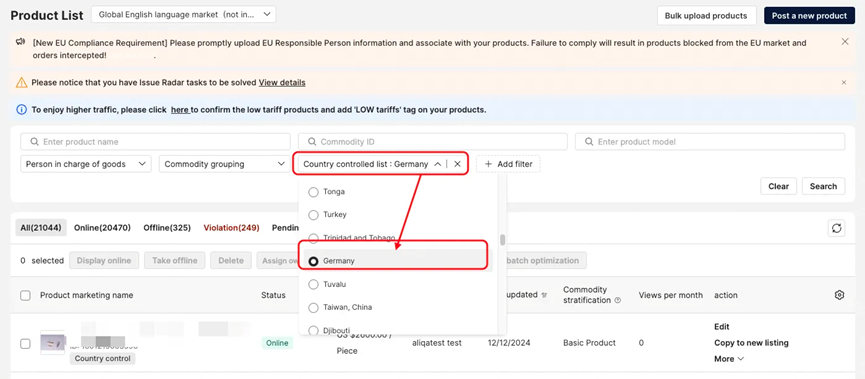865x379 pixels.
Task: Open table column settings gear
Action: pyautogui.click(x=839, y=295)
